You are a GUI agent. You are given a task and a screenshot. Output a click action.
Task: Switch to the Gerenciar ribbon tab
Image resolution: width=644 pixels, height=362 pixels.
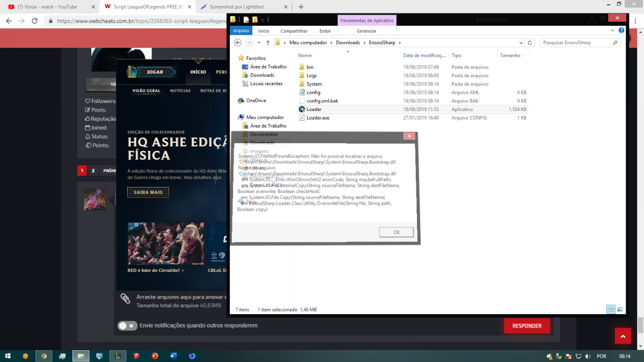pos(367,31)
